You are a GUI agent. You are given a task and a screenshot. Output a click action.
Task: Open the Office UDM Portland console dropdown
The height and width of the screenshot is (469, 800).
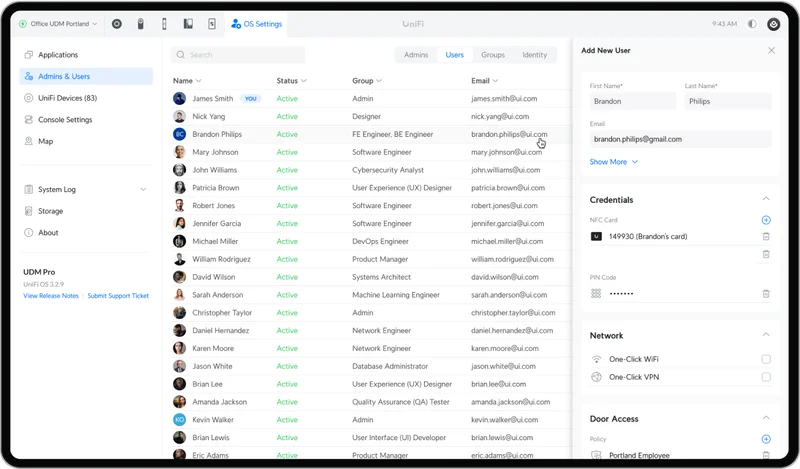[x=58, y=24]
